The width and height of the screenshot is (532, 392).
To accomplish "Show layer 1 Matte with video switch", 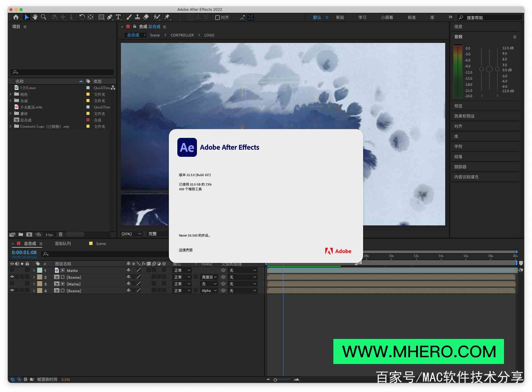I will tap(12, 270).
